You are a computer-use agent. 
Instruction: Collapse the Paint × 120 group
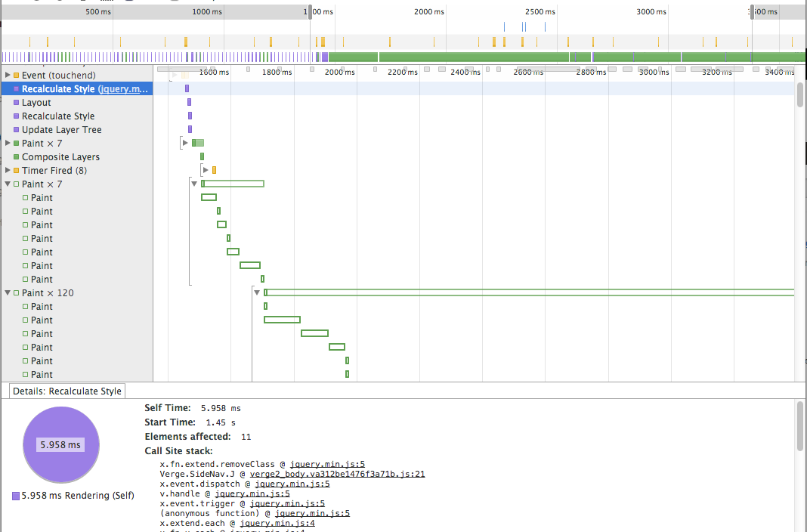tap(8, 293)
